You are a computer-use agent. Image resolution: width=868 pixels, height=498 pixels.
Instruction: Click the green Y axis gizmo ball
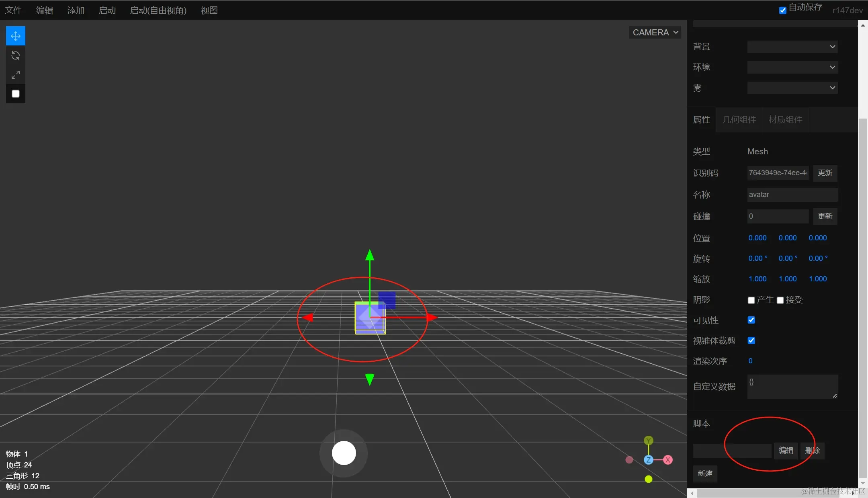pyautogui.click(x=648, y=441)
